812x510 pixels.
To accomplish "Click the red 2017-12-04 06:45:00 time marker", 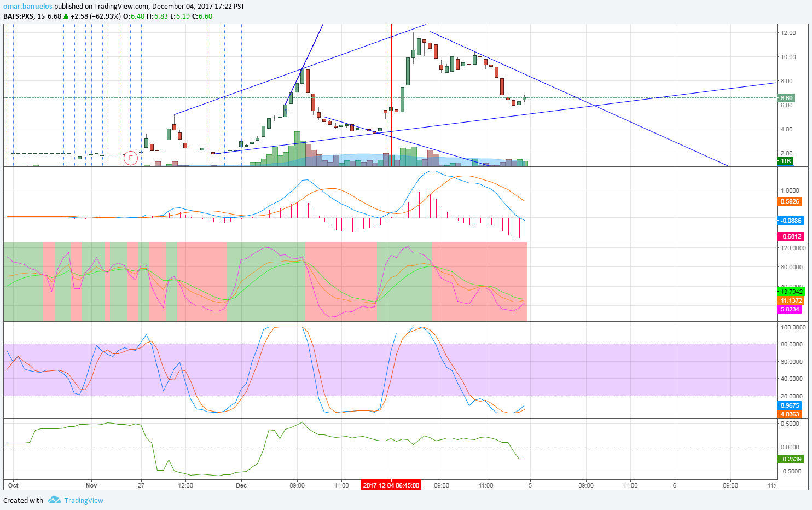I will click(391, 485).
